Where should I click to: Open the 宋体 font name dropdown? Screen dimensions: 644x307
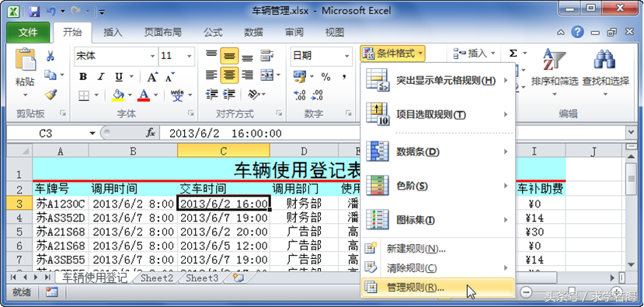[x=152, y=56]
